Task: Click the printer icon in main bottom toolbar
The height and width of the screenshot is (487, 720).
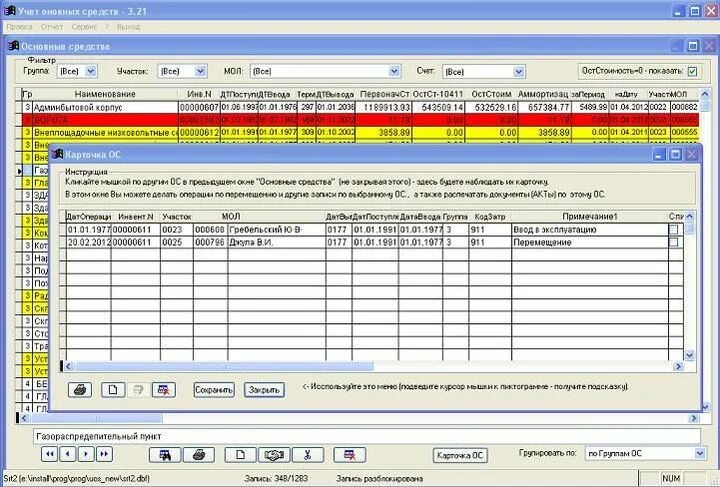Action: [198, 455]
